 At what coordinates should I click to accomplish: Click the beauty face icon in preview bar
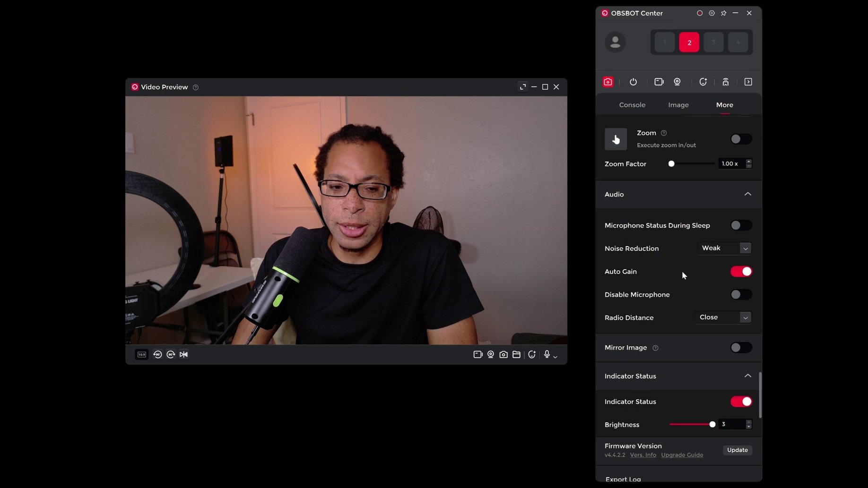(x=532, y=354)
